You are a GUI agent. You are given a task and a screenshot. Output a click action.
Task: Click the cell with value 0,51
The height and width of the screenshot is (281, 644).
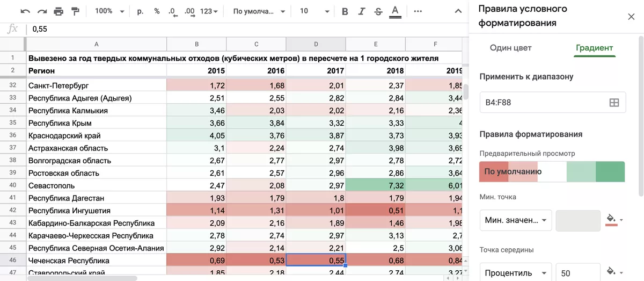(375, 211)
